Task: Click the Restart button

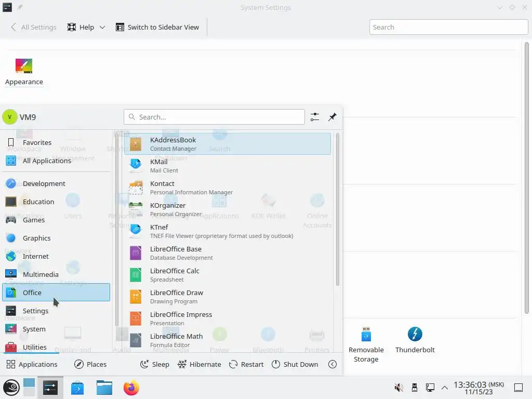Action: 246,364
